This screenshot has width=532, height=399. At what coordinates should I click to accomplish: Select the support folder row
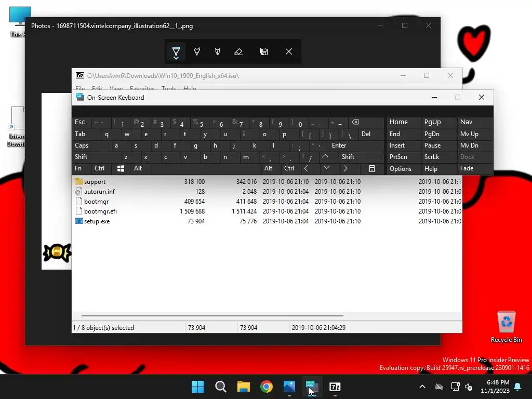pos(267,181)
